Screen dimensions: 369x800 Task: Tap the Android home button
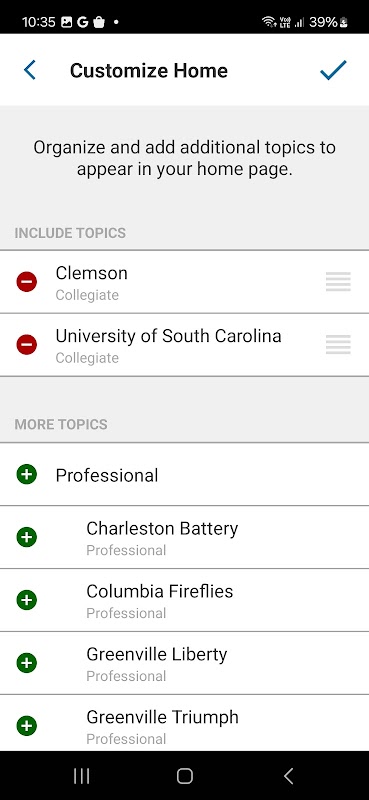click(x=184, y=776)
